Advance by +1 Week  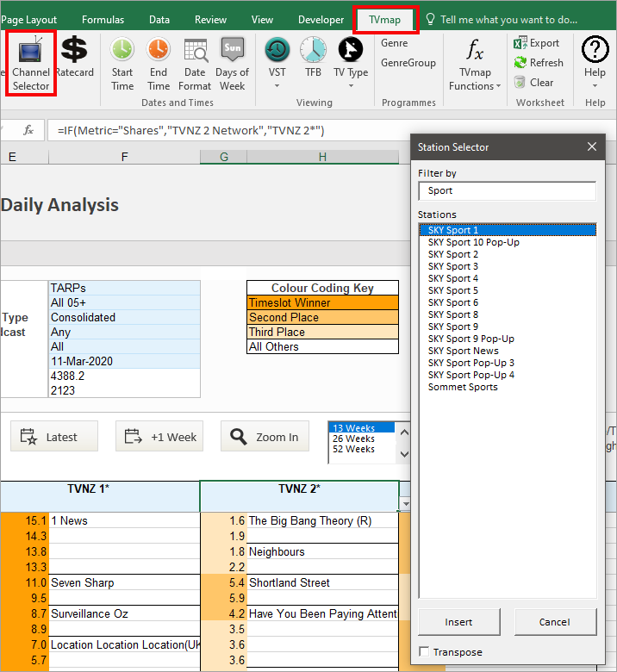(159, 436)
